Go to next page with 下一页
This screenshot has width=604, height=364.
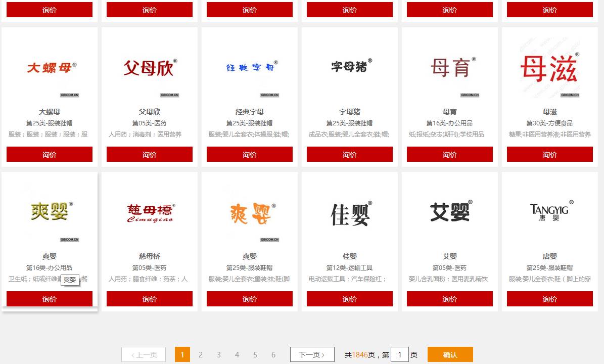coord(312,354)
